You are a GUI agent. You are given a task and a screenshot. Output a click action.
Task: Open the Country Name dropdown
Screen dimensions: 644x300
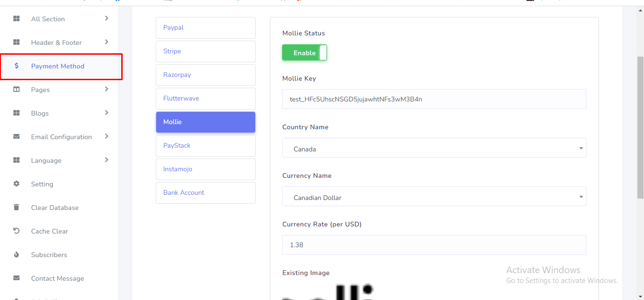[x=434, y=149]
